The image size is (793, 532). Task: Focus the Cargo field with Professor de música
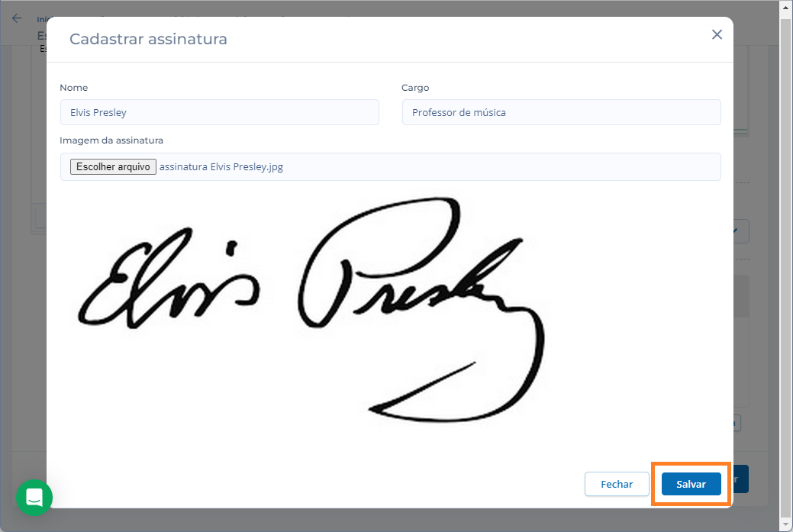pyautogui.click(x=562, y=112)
